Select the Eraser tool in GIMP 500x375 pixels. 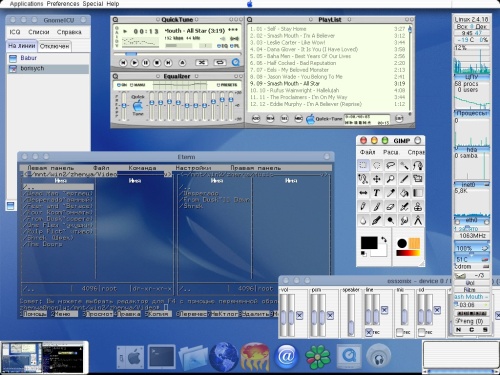pyautogui.click(x=390, y=206)
